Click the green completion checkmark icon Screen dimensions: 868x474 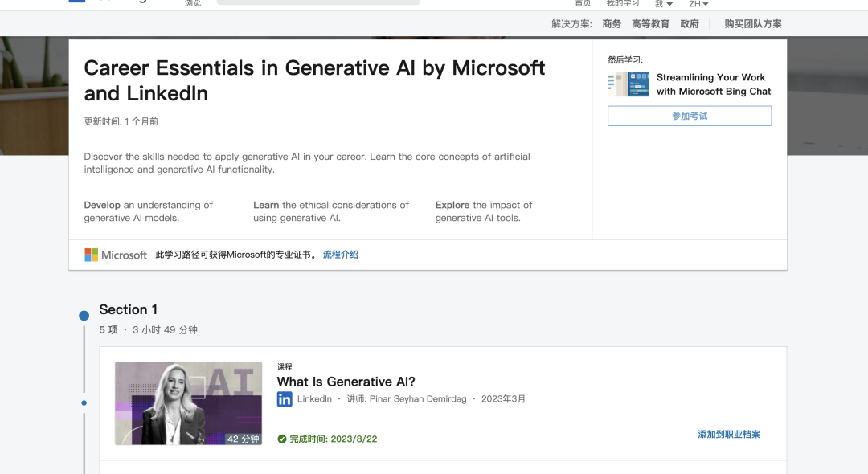click(x=282, y=439)
